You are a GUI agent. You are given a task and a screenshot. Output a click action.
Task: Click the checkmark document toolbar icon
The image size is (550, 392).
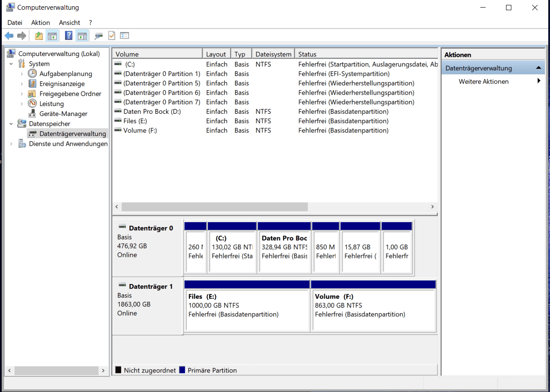pos(112,36)
